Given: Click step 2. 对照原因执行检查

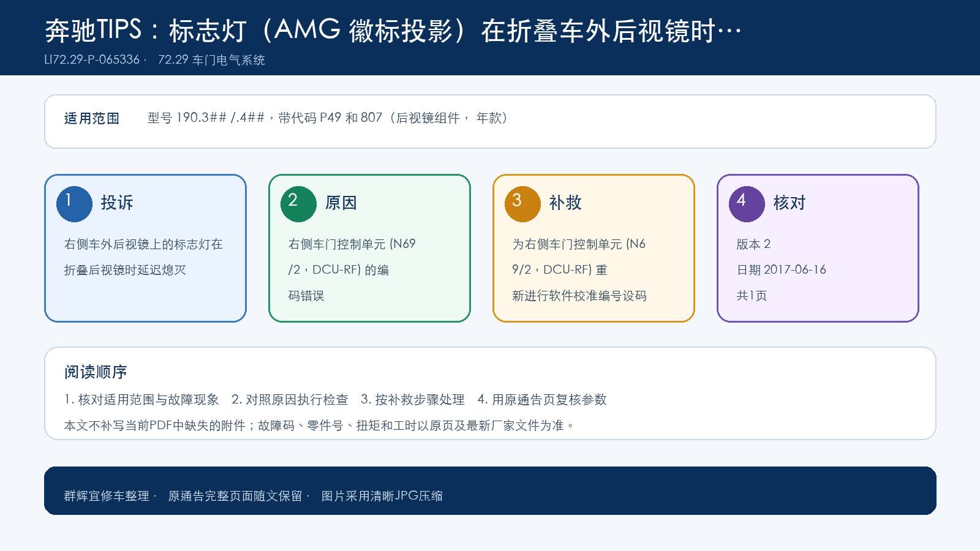Looking at the screenshot, I should point(290,400).
